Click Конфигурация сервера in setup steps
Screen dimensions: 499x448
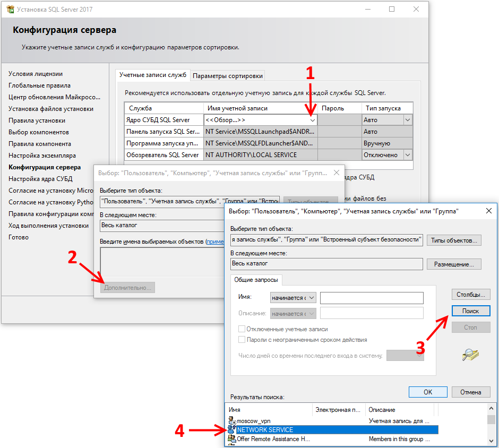pos(45,167)
